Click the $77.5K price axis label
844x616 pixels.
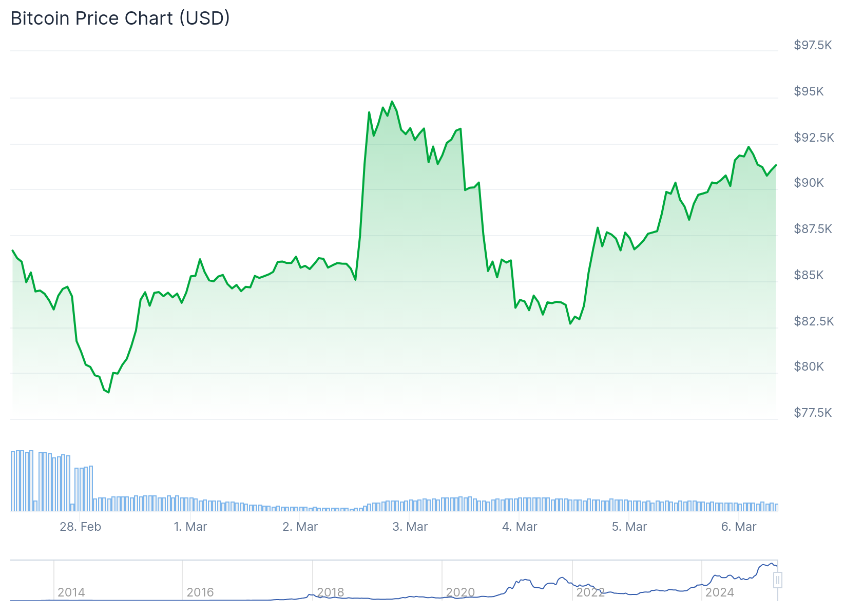(813, 413)
